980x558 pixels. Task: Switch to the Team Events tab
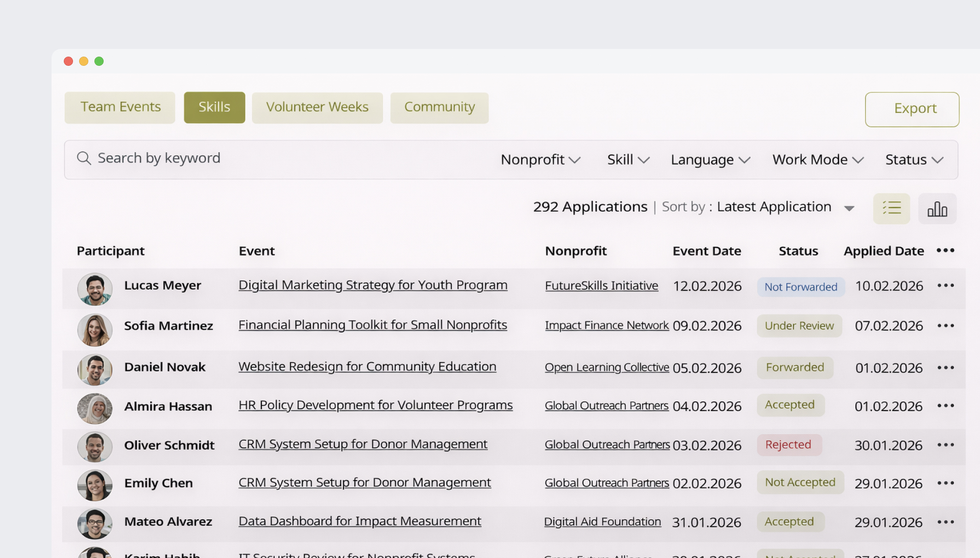tap(120, 107)
